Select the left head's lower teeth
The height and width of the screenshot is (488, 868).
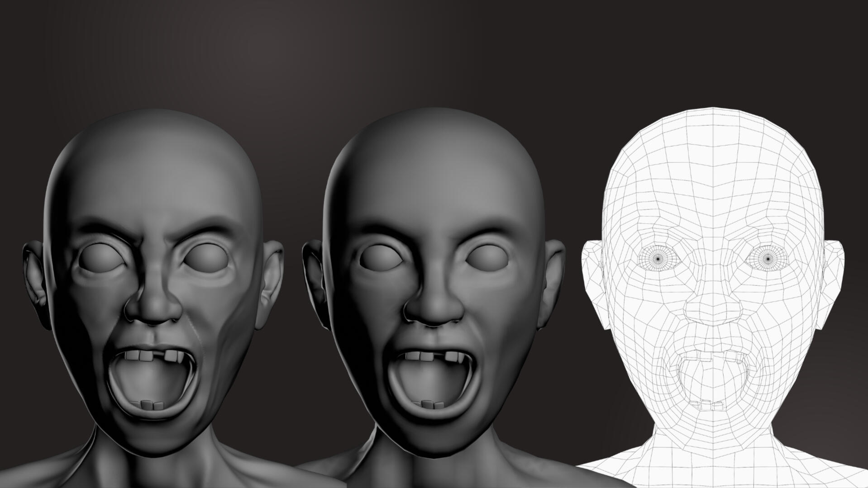[149, 405]
